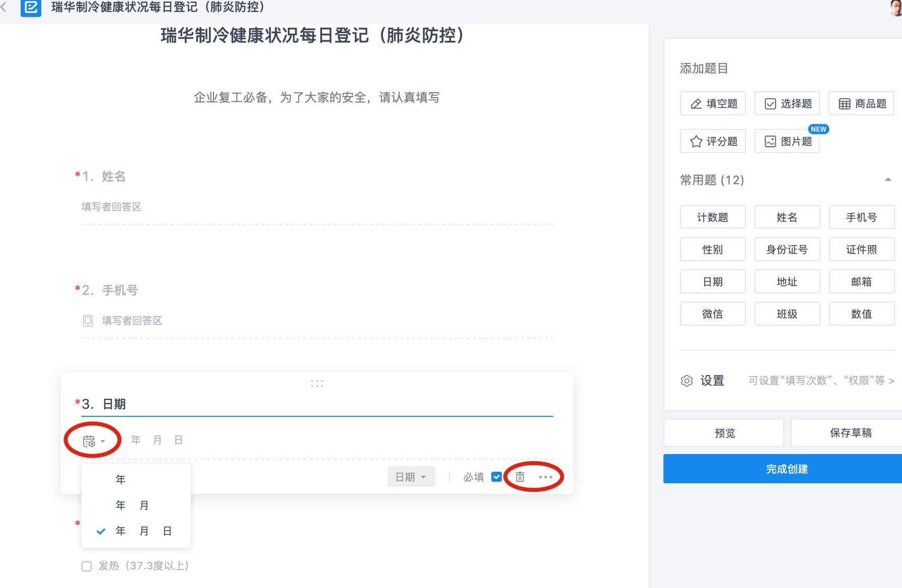This screenshot has height=588, width=902.
Task: Click the 年 月 日 placeholder in question 3
Action: [157, 440]
